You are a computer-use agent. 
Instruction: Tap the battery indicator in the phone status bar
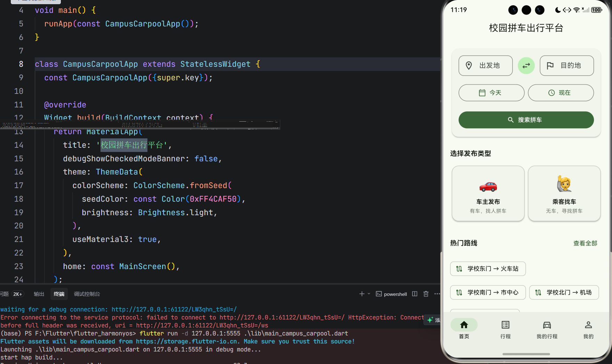tap(597, 10)
